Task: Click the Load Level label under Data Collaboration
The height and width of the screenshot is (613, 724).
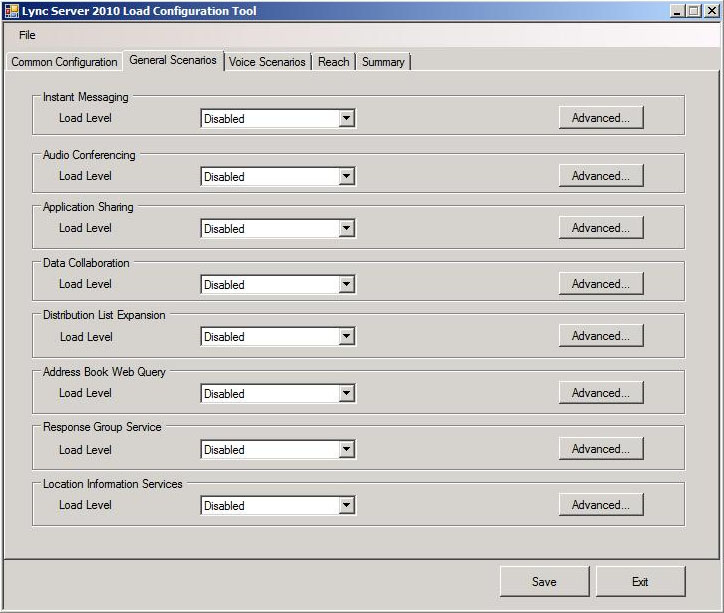Action: (85, 284)
